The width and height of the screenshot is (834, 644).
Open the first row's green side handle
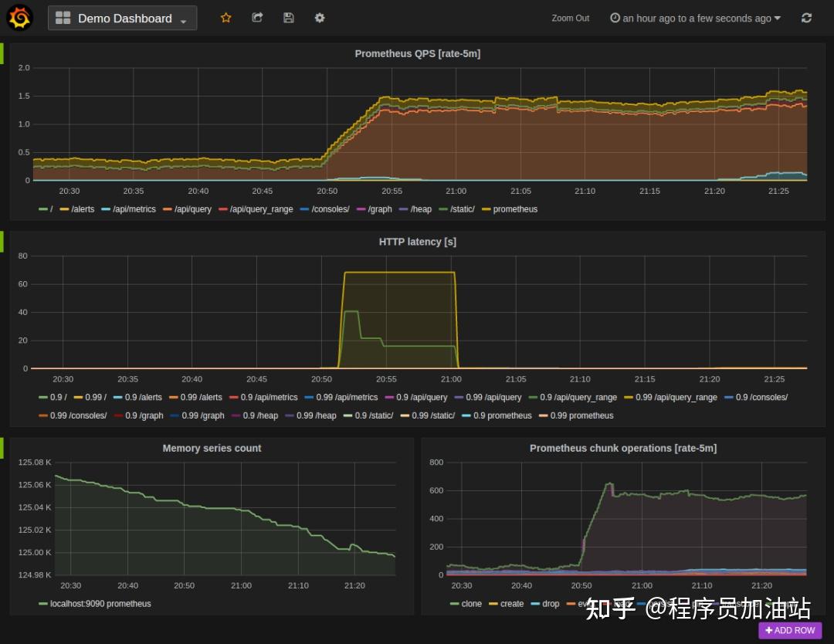point(2,54)
